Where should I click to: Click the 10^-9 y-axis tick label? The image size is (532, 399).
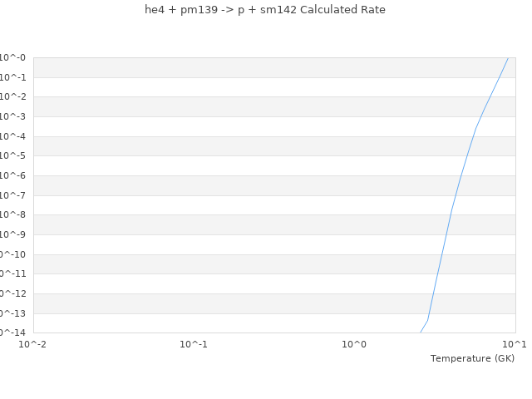pos(13,235)
